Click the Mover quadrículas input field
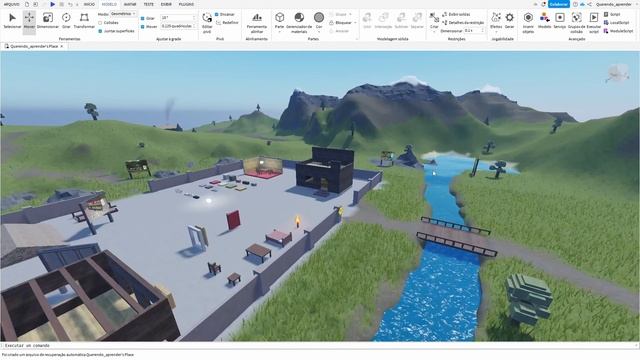Image resolution: width=640 pixels, height=360 pixels. click(178, 26)
